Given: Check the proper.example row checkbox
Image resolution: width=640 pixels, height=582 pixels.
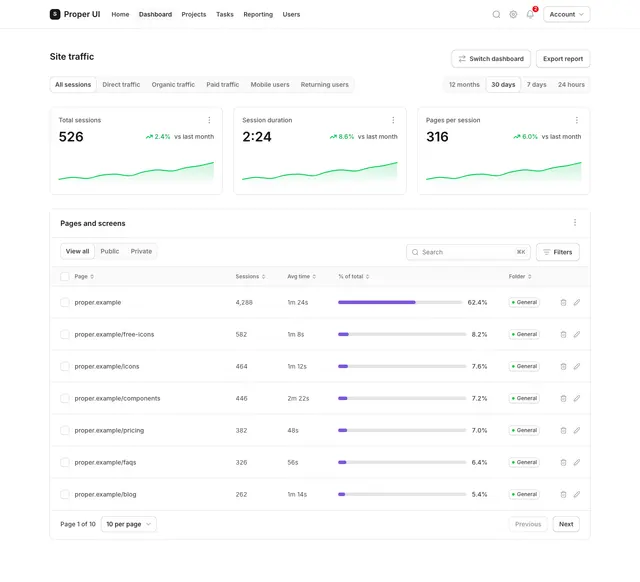Looking at the screenshot, I should pyautogui.click(x=64, y=302).
